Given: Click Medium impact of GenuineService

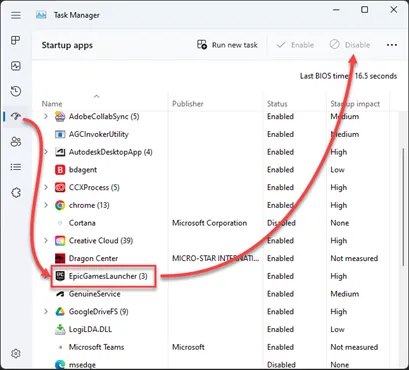Looking at the screenshot, I should 345,294.
